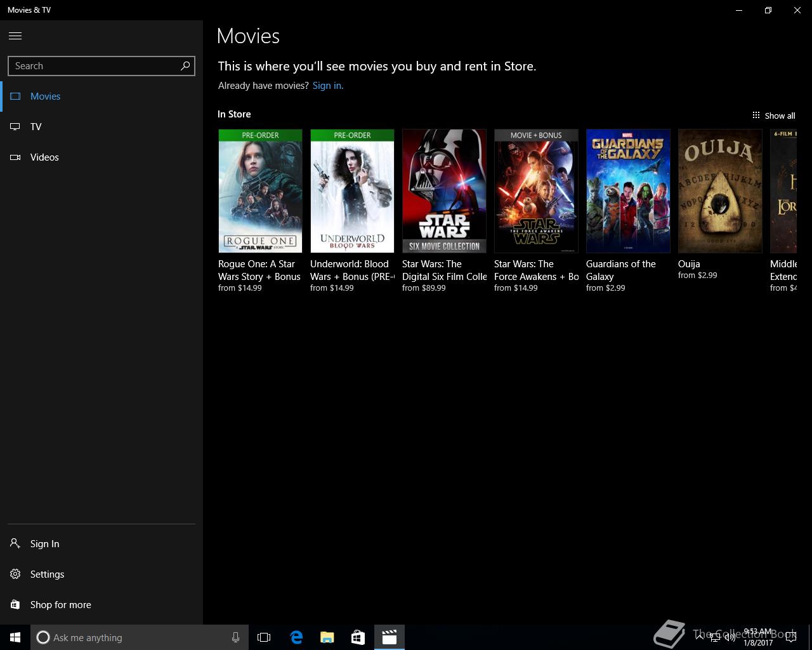Click 'Star Wars: The Force Awakens' title text
Image resolution: width=812 pixels, height=650 pixels.
(x=536, y=270)
